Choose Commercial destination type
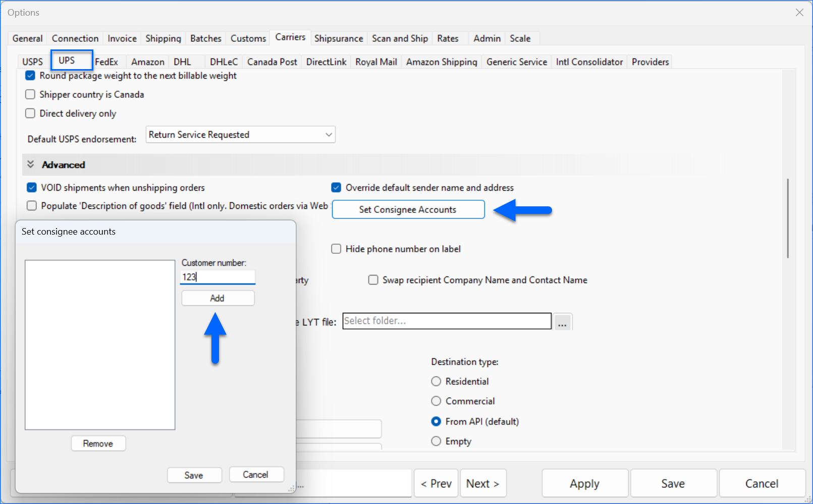 pyautogui.click(x=436, y=401)
